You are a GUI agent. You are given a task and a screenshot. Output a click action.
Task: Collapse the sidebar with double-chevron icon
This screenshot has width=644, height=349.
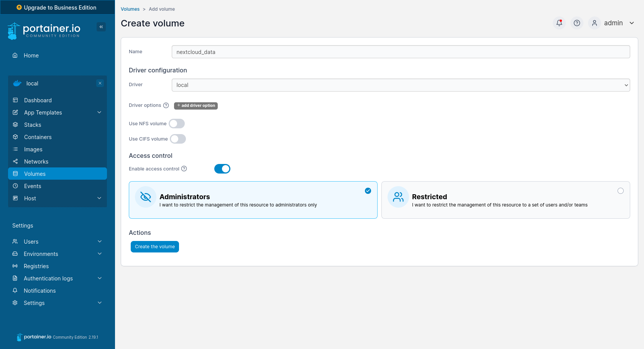[101, 27]
